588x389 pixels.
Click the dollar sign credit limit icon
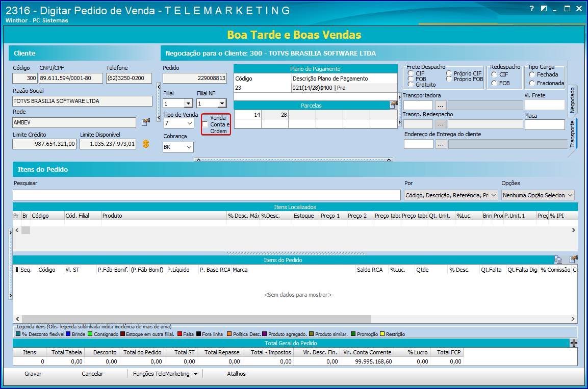point(146,144)
